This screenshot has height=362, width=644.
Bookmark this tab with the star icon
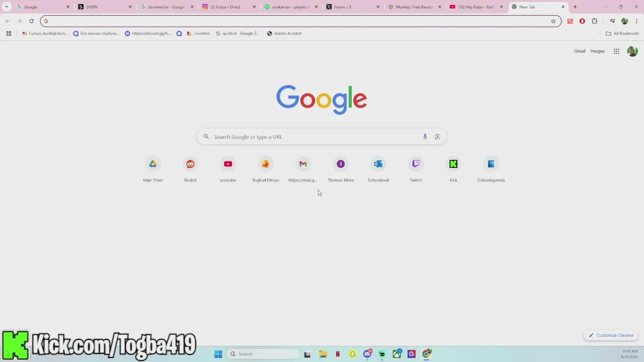tap(553, 21)
